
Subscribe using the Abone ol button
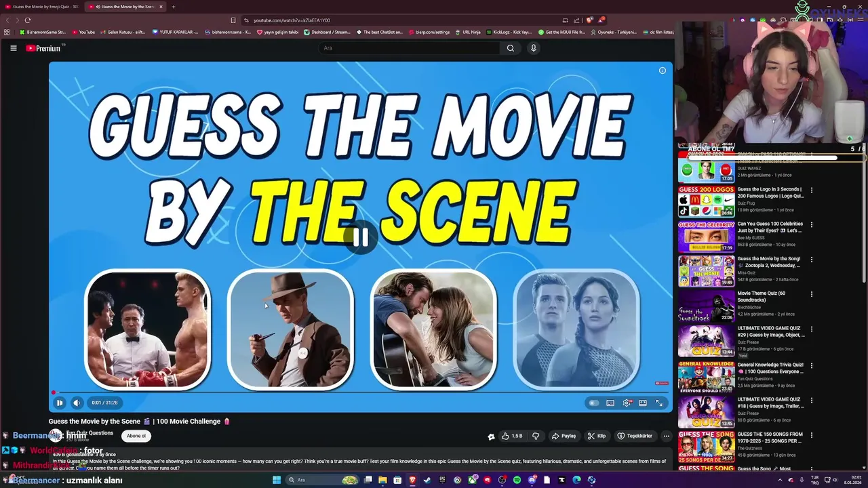coord(136,436)
